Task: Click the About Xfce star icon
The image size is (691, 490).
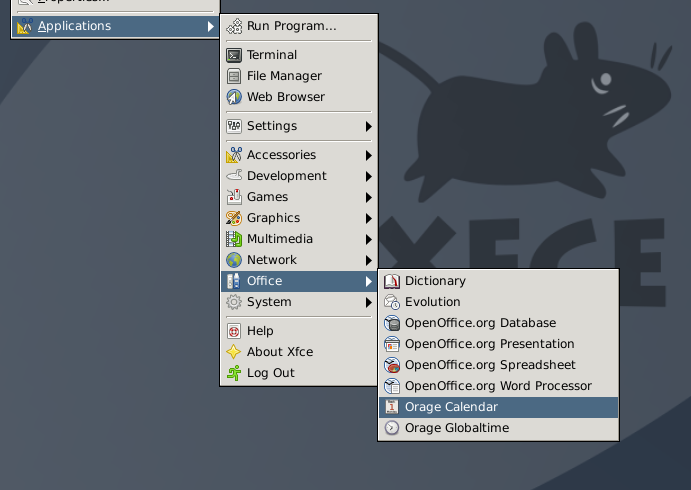Action: tap(234, 352)
